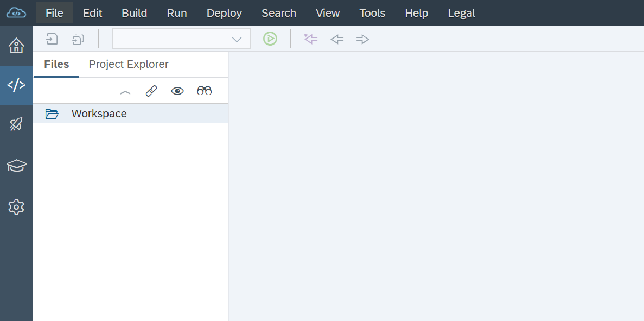This screenshot has height=321, width=644.
Task: Open the Help menu
Action: [417, 13]
